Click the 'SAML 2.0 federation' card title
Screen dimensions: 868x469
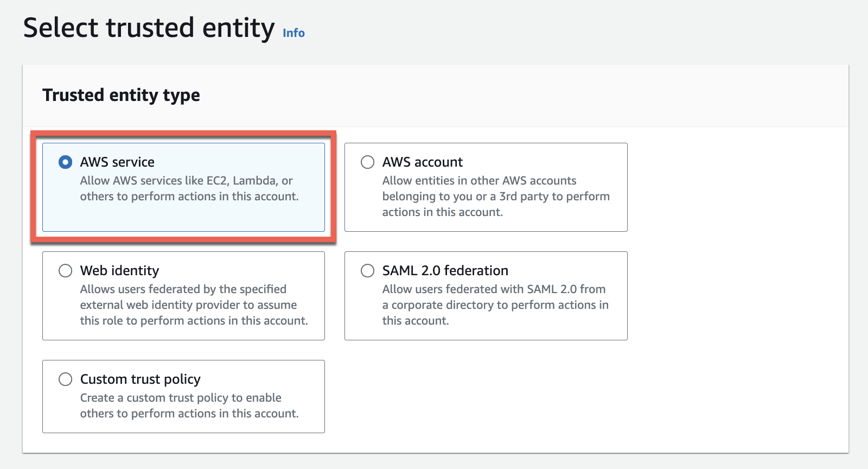pos(445,271)
